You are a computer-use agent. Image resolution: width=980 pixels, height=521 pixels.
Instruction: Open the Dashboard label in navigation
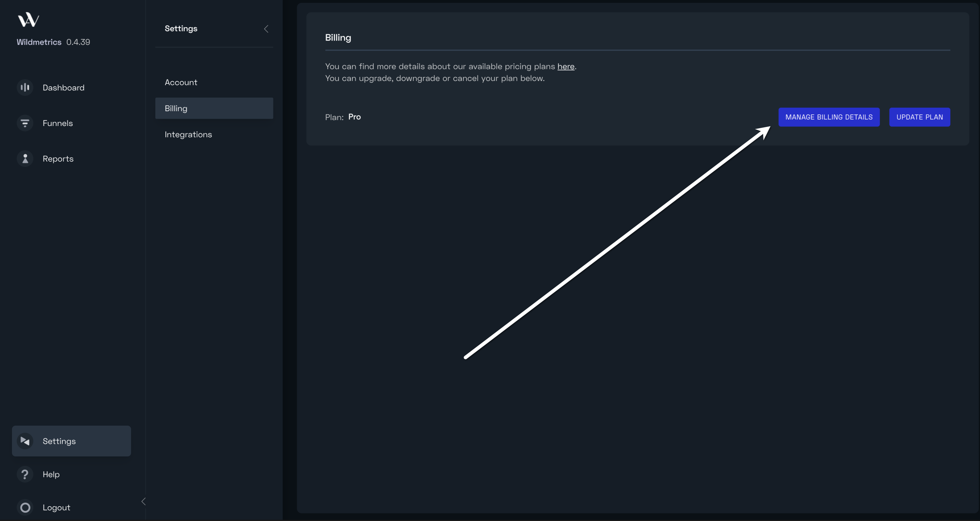[x=64, y=88]
